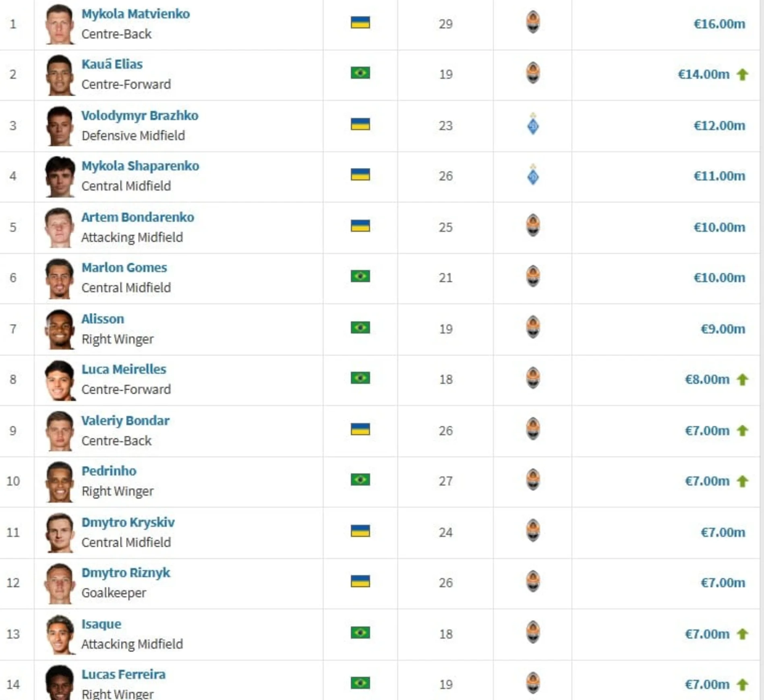
Task: Click Valeriy Bondar's portrait photo
Action: [x=60, y=431]
